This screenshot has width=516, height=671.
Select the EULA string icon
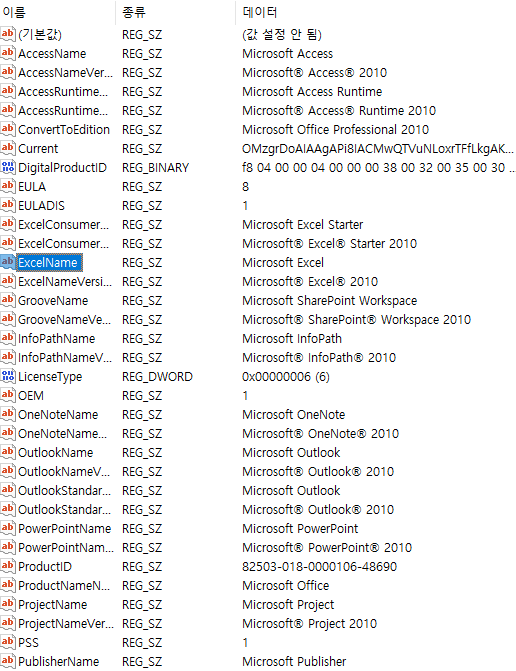pos(8,186)
